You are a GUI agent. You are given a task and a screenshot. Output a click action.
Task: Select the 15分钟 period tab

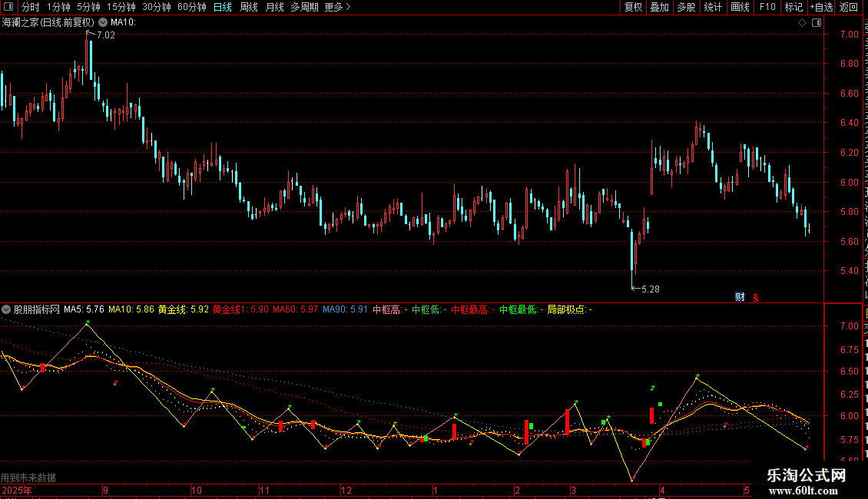coord(121,7)
